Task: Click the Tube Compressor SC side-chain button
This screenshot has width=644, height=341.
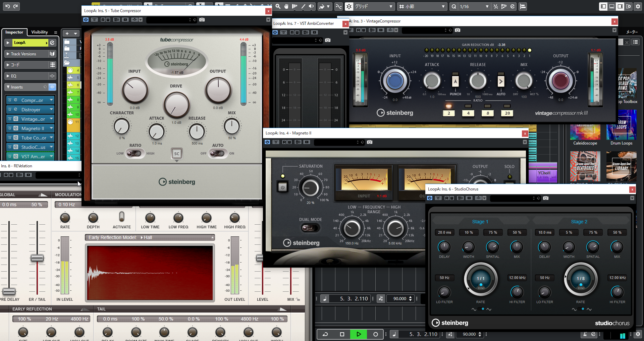Action: (x=176, y=154)
